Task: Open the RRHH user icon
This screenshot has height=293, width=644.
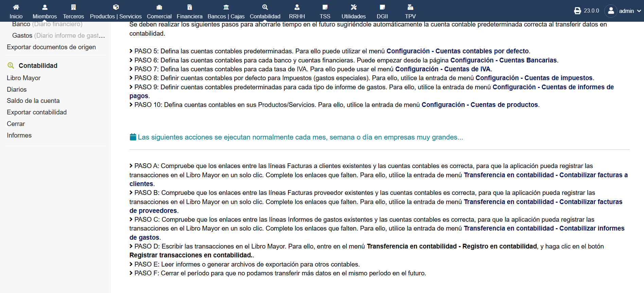Action: click(x=297, y=7)
